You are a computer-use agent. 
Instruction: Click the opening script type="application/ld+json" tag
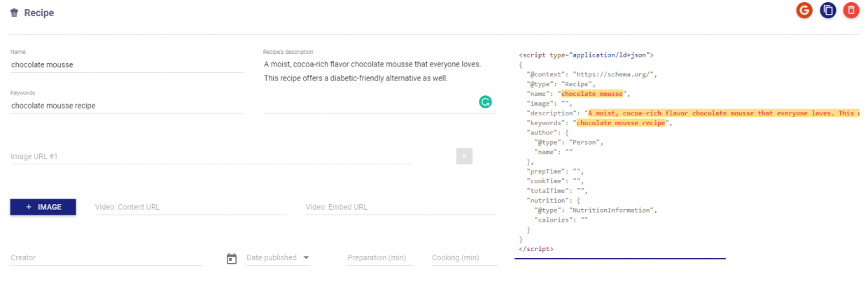pyautogui.click(x=586, y=55)
